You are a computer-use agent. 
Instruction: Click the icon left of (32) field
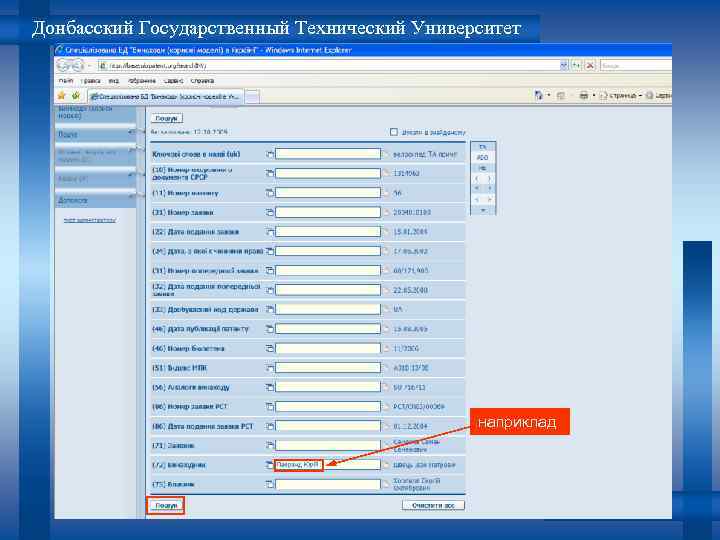click(x=270, y=290)
